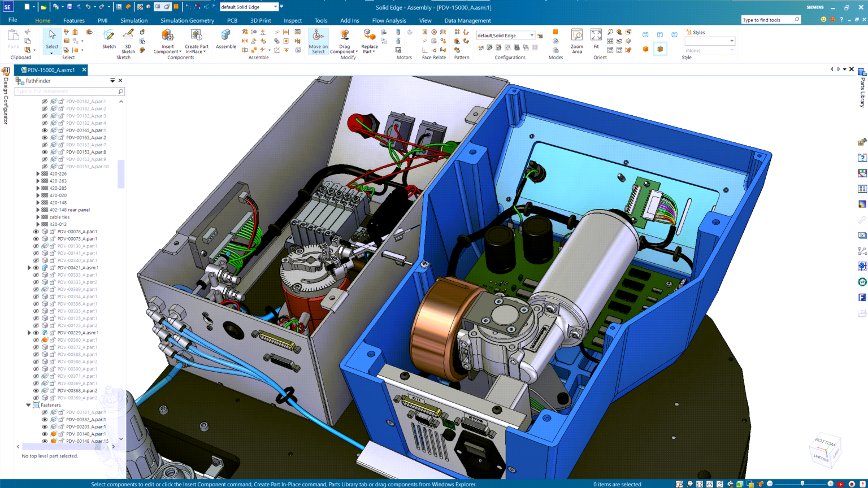This screenshot has height=488, width=868.
Task: Collapse the Fasteners group in PathFinder
Action: click(x=28, y=405)
